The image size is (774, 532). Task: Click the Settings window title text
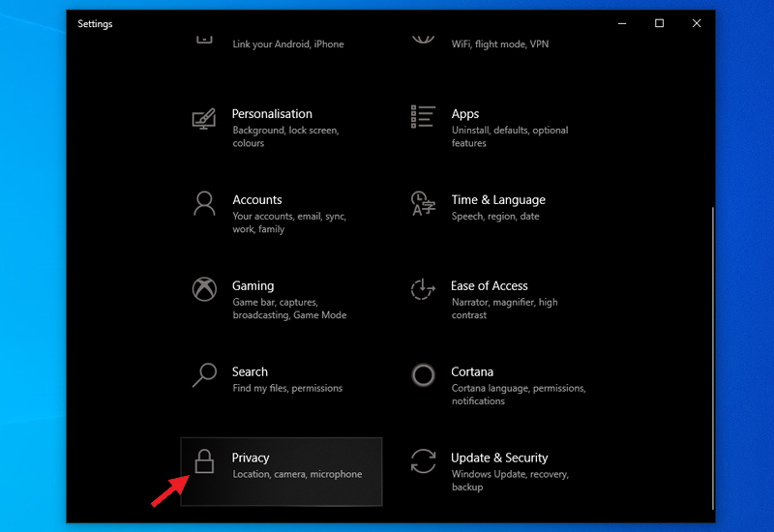pyautogui.click(x=95, y=23)
